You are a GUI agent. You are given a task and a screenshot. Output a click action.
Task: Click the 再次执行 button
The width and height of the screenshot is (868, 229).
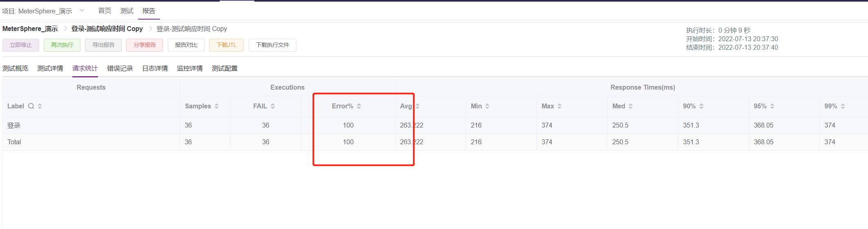pyautogui.click(x=62, y=45)
